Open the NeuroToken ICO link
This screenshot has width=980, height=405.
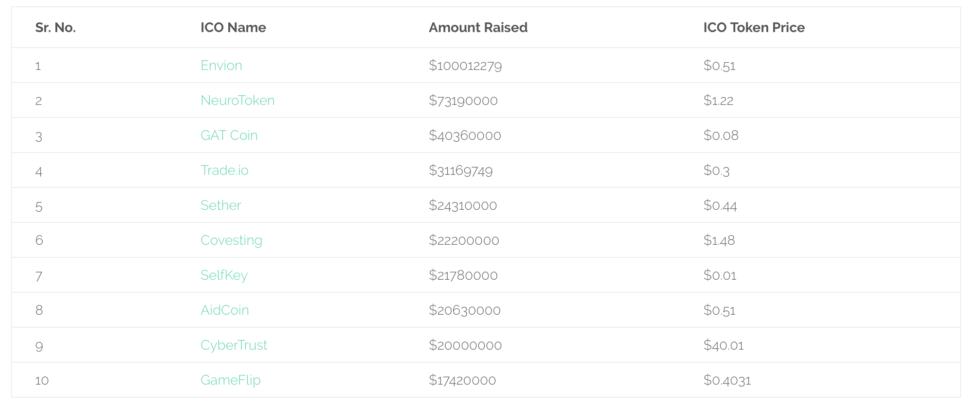pyautogui.click(x=237, y=101)
